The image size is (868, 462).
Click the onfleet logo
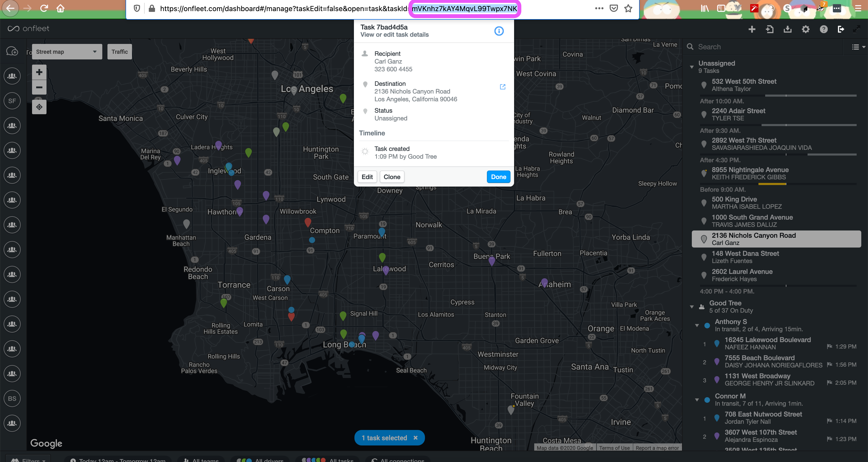28,29
